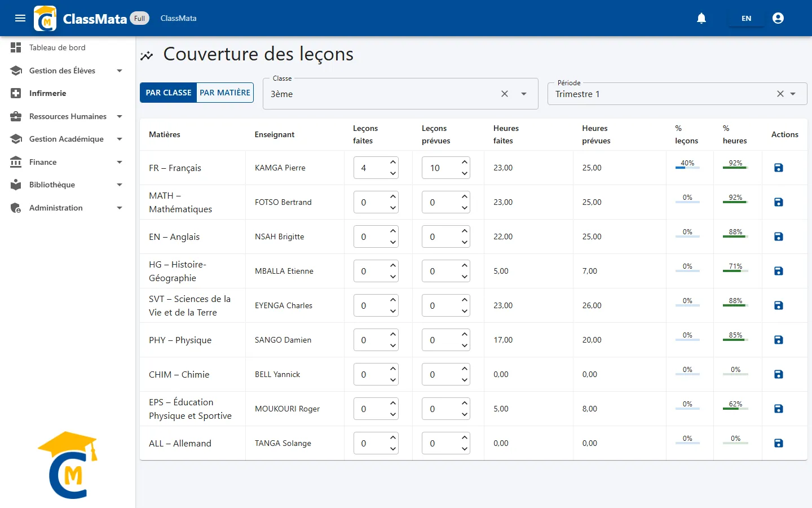Open the Période dropdown arrow

(x=793, y=94)
